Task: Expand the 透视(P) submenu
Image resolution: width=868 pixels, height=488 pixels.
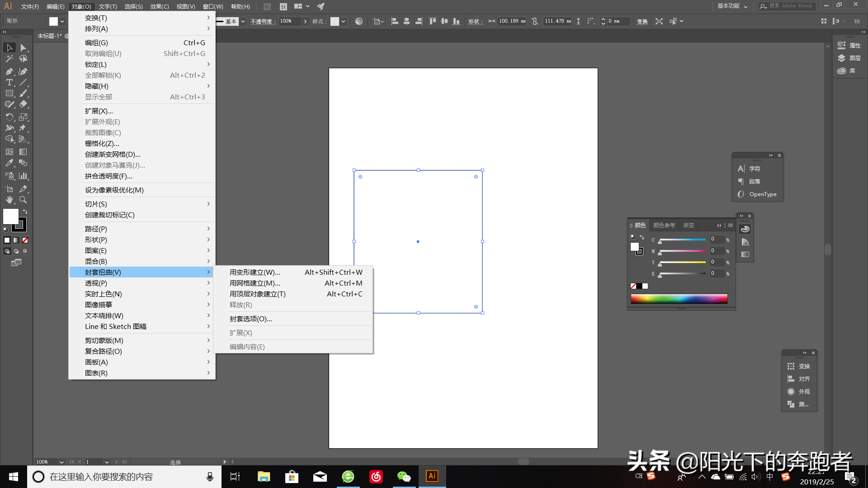Action: pos(142,283)
